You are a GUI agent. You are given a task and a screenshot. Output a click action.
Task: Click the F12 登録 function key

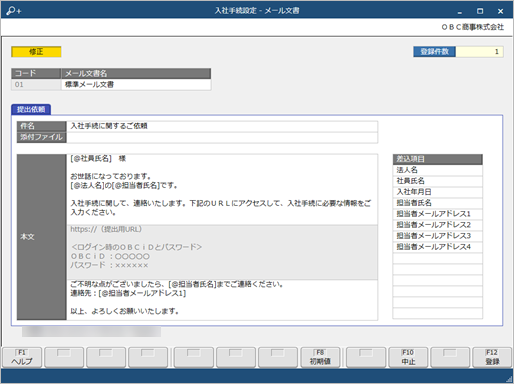pos(492,357)
